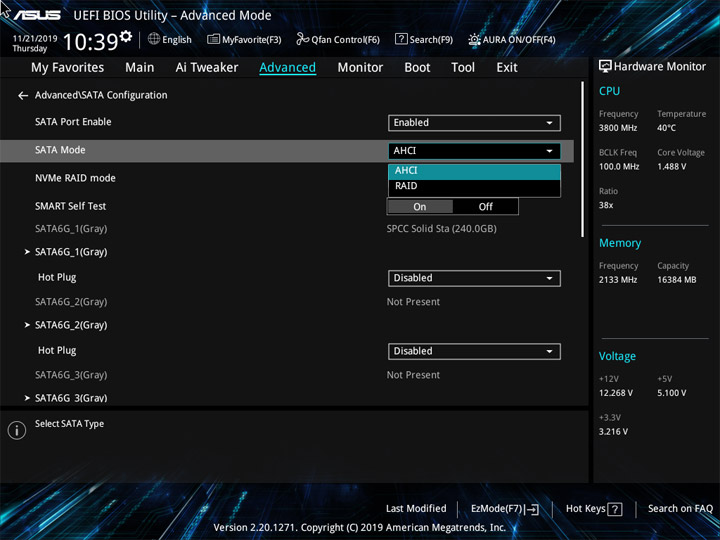This screenshot has height=540, width=720.
Task: Click the +12V reading 12.268 V
Action: (x=615, y=393)
